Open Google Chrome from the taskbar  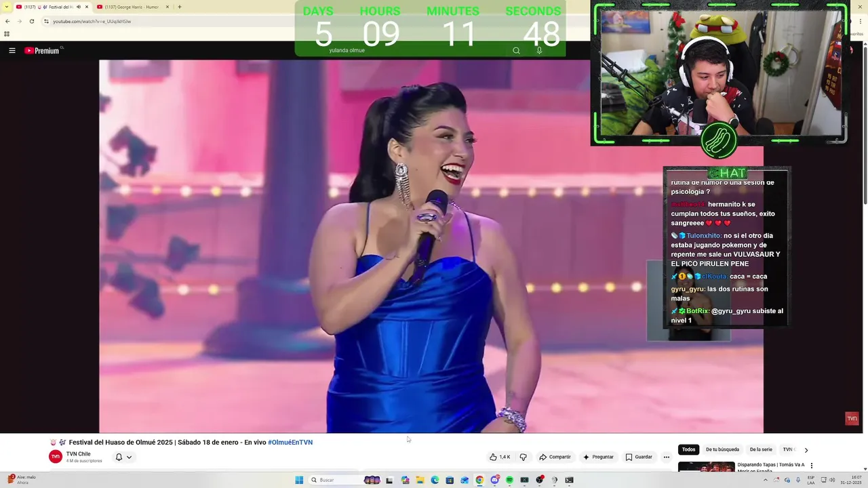click(479, 480)
